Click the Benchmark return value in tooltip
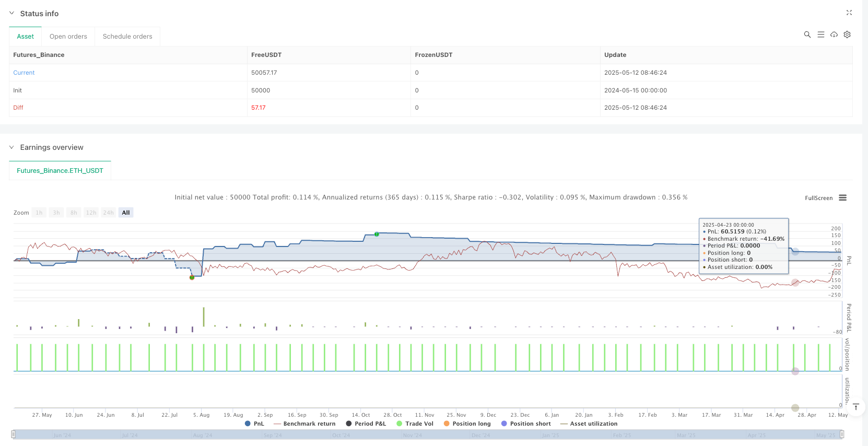 tap(772, 239)
